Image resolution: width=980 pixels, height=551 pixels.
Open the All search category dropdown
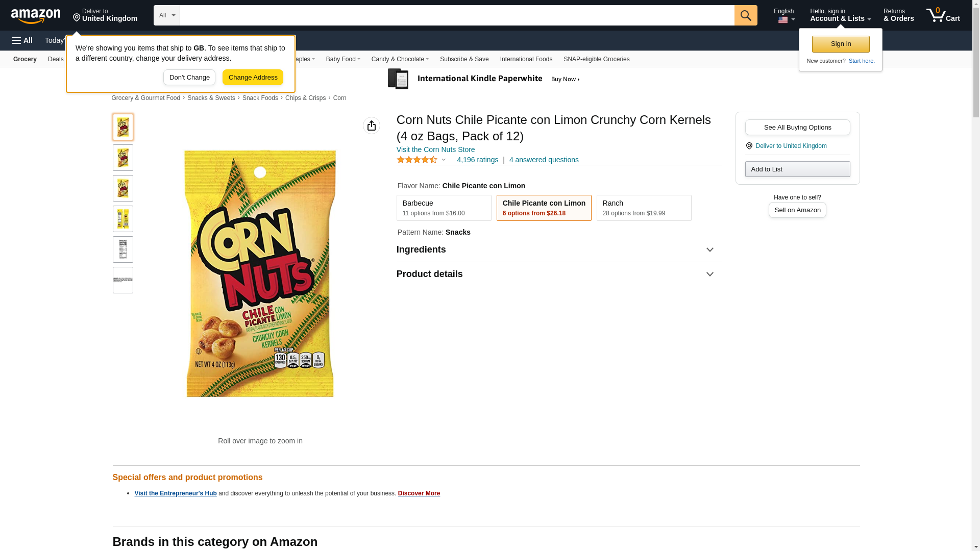pyautogui.click(x=167, y=15)
